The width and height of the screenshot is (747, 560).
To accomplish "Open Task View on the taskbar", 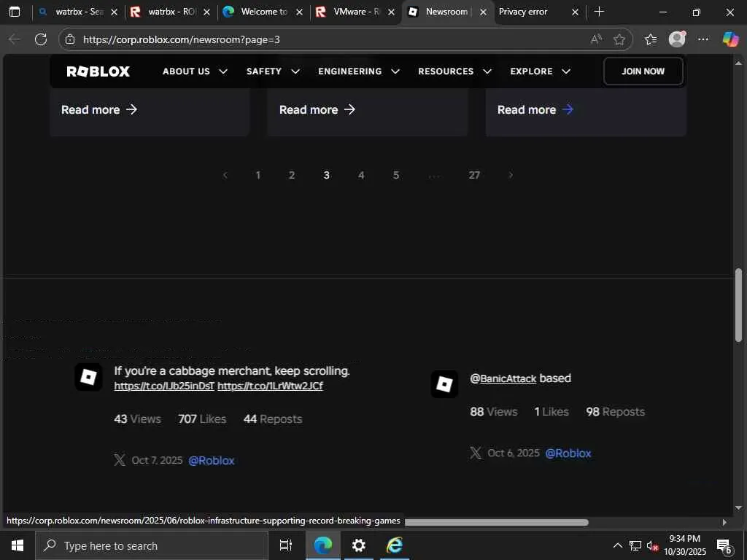I will (x=285, y=545).
